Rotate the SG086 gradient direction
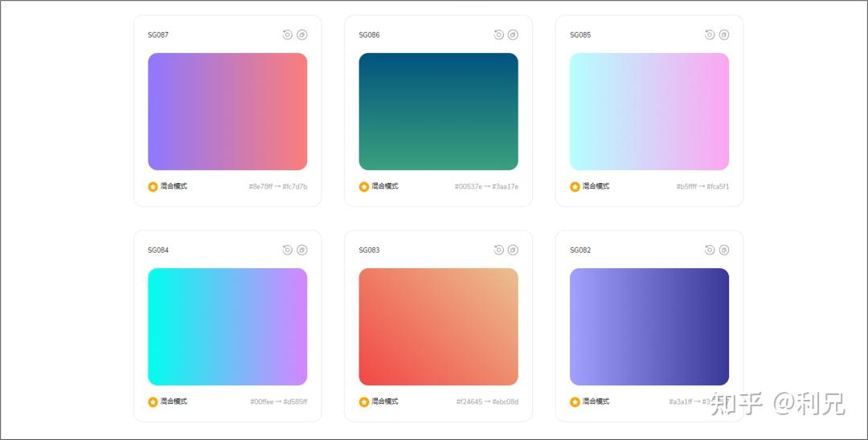The image size is (868, 440). [498, 35]
